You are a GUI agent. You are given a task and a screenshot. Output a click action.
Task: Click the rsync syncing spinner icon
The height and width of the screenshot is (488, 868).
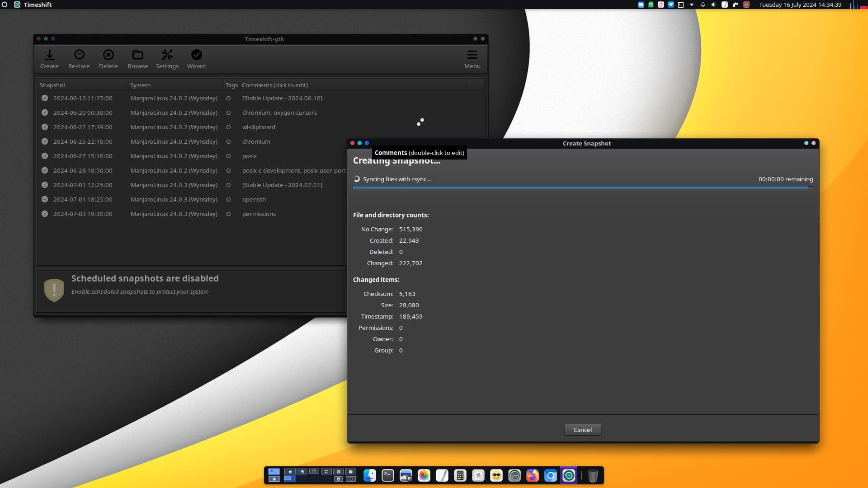point(357,179)
